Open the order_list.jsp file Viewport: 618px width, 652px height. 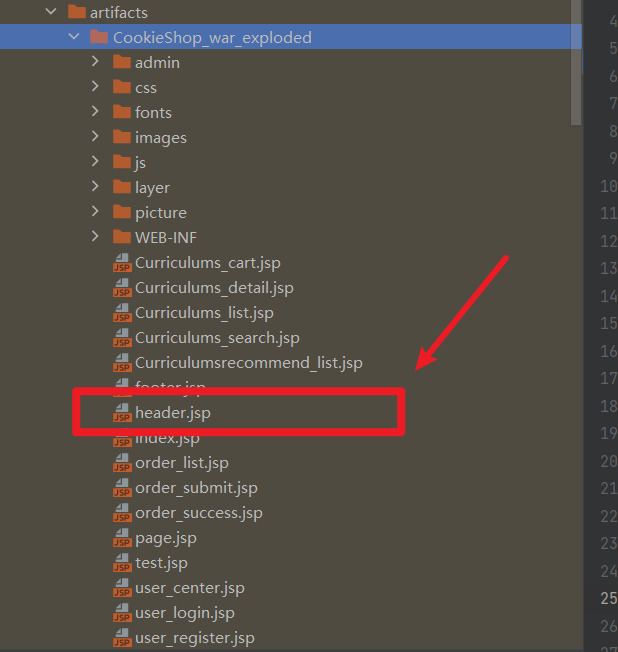[182, 463]
